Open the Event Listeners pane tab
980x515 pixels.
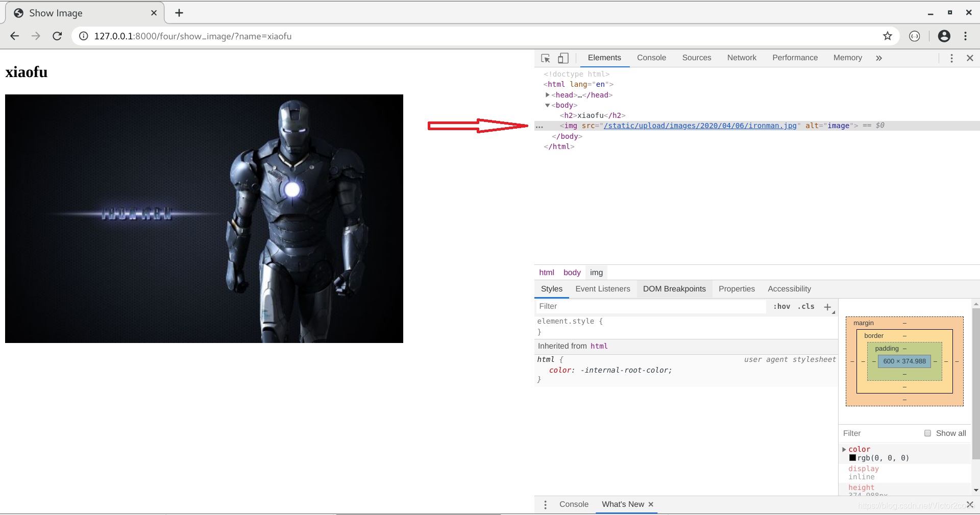(x=602, y=289)
